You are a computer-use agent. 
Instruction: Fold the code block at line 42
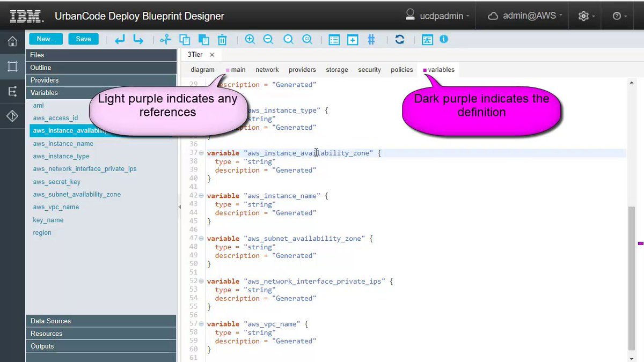pos(201,196)
